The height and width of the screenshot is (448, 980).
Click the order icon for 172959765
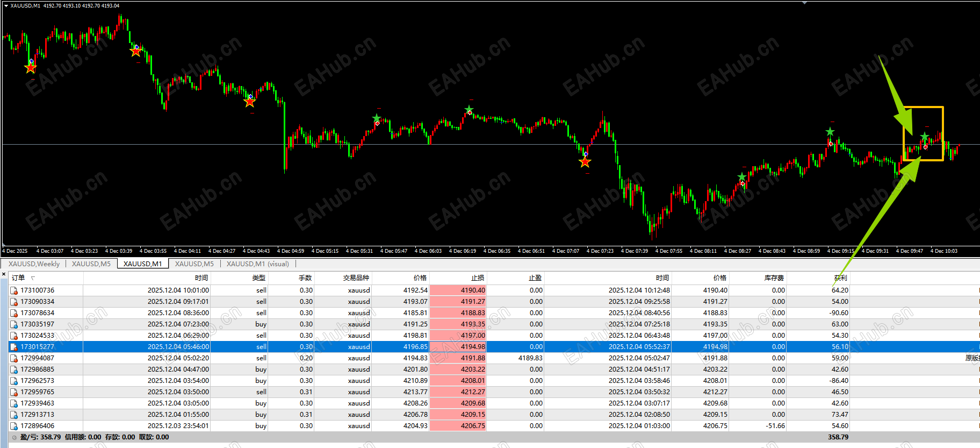[x=14, y=392]
